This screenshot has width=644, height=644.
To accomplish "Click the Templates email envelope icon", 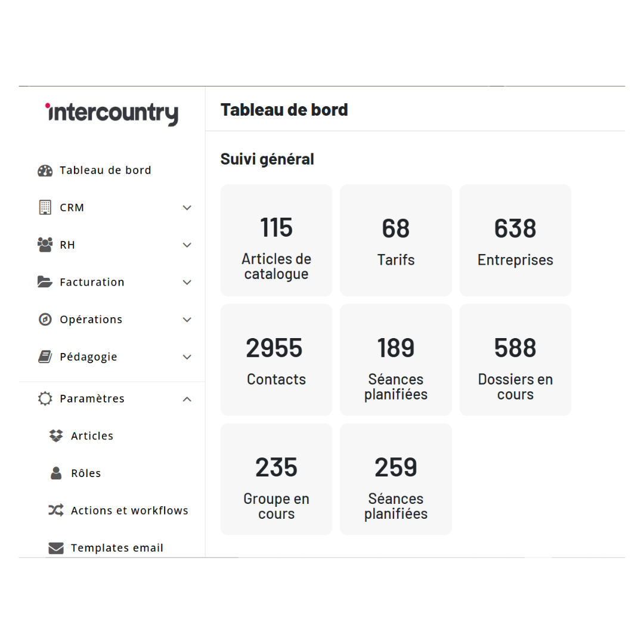I will point(56,548).
